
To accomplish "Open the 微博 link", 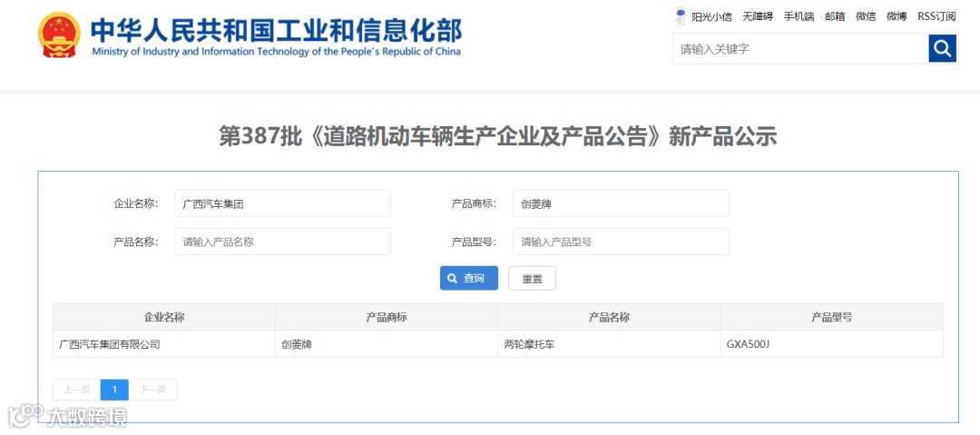I will tap(897, 16).
